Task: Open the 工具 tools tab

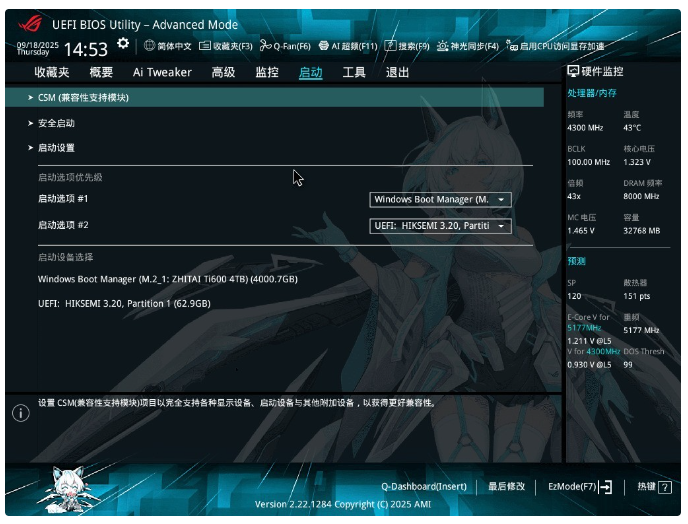Action: tap(354, 72)
